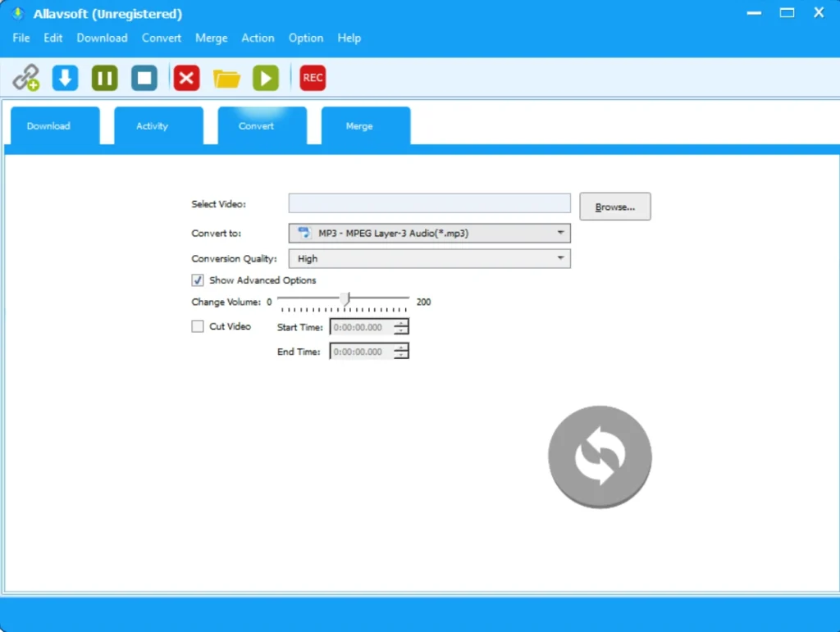
Task: Pause downloads with the Pause icon
Action: coord(104,77)
